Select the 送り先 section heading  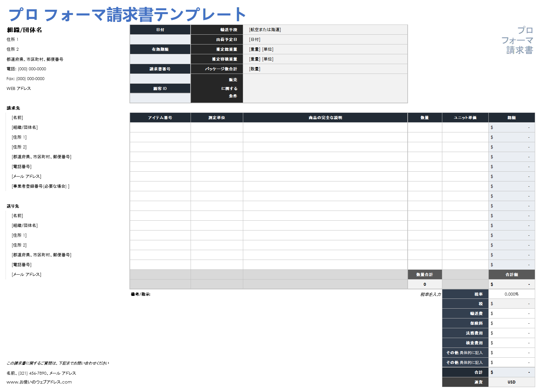(x=13, y=206)
